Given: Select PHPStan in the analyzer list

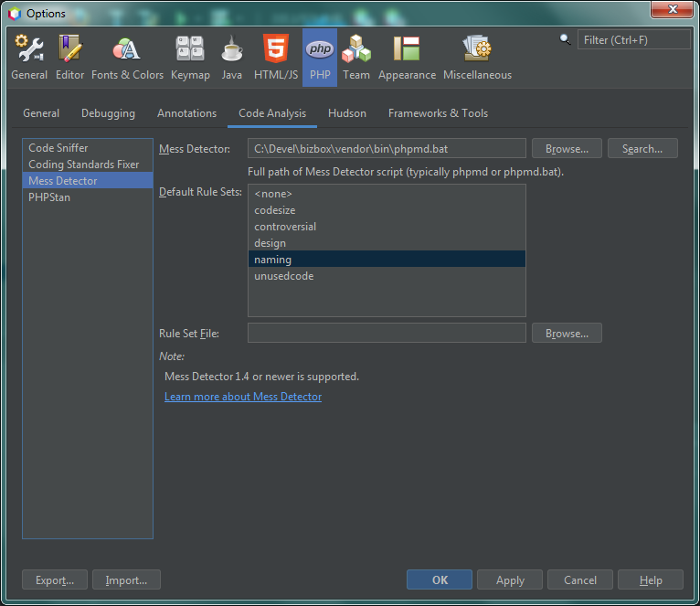Looking at the screenshot, I should (88, 197).
